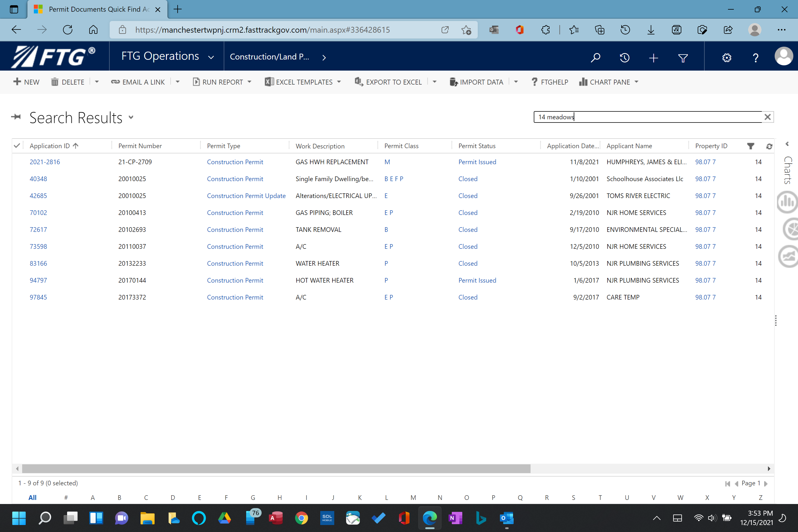Pin the Search Results view
Screen dimensions: 798x532
(x=16, y=117)
